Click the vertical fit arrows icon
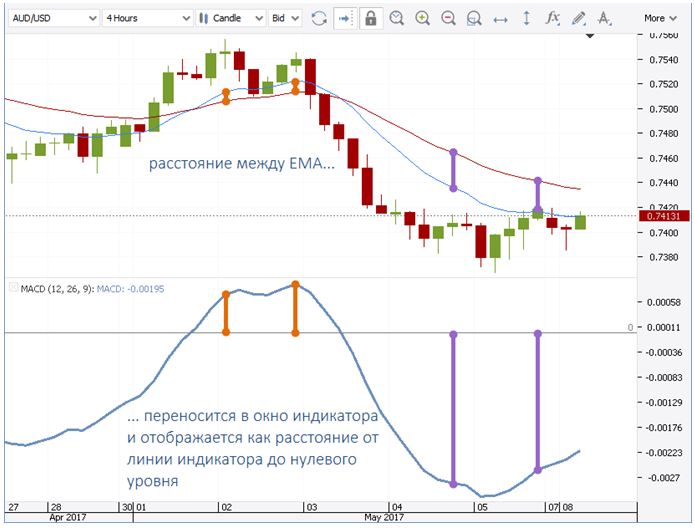The width and height of the screenshot is (695, 528). [x=527, y=18]
